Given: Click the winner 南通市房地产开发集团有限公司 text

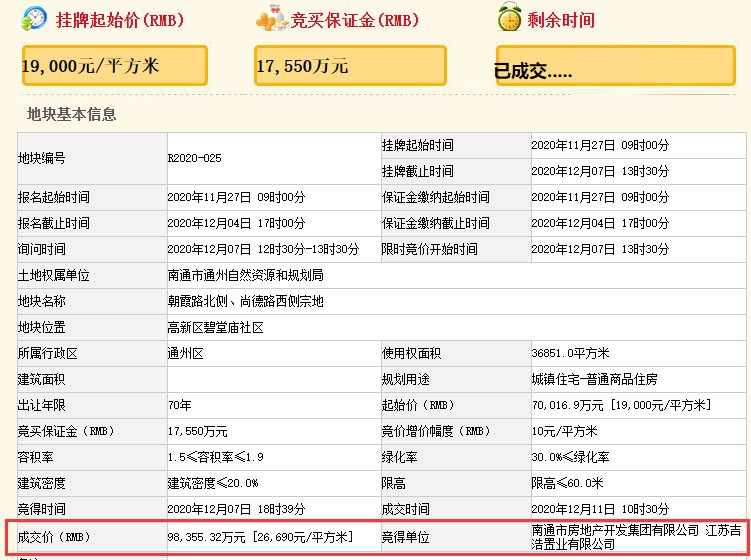Looking at the screenshot, I should 615,530.
